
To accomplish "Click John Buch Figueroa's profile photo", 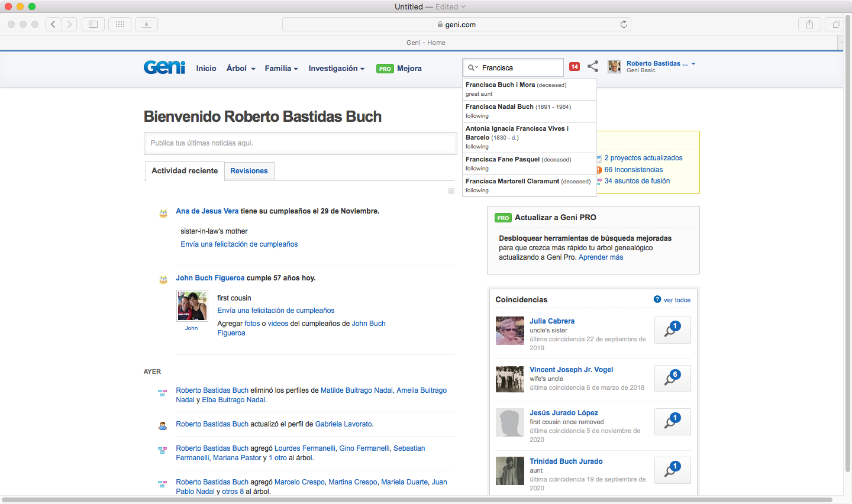I will point(192,306).
